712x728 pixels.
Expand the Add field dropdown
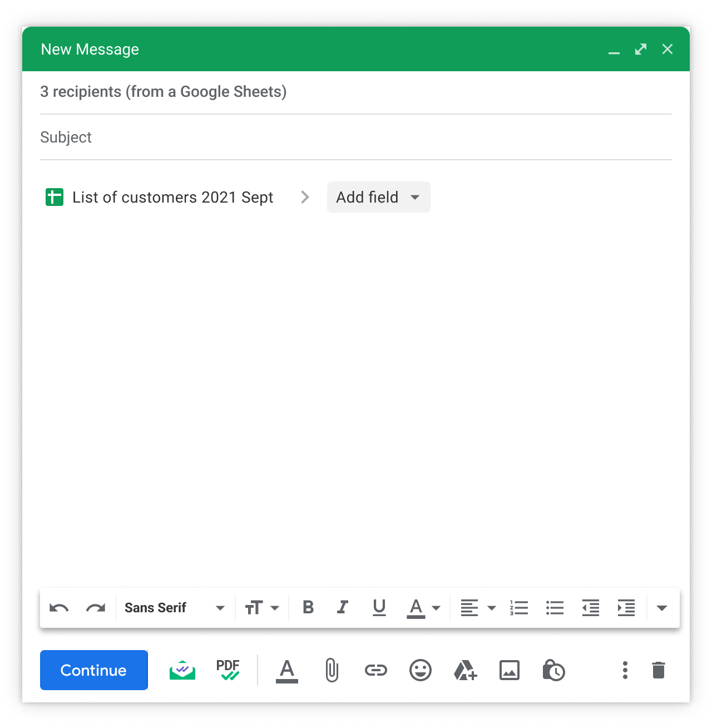tap(378, 197)
